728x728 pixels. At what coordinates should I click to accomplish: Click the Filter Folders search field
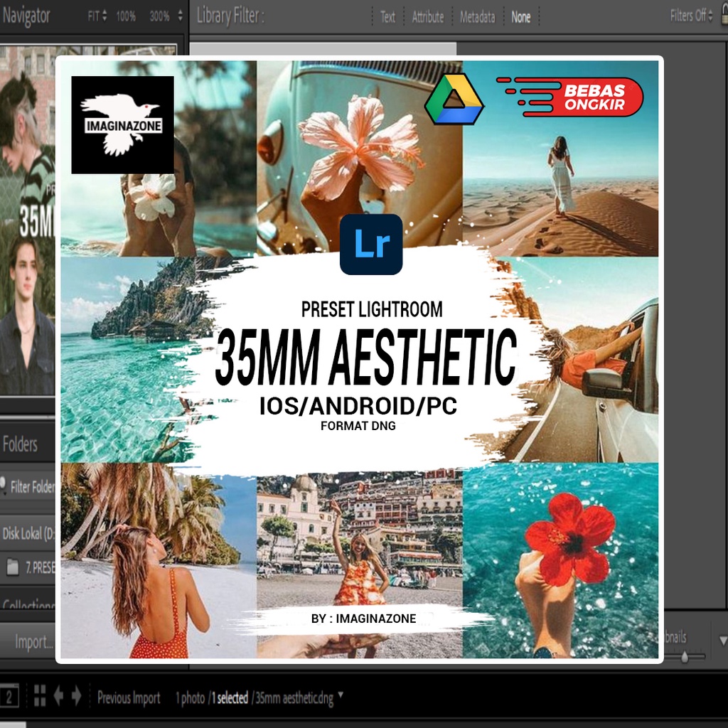(28, 487)
